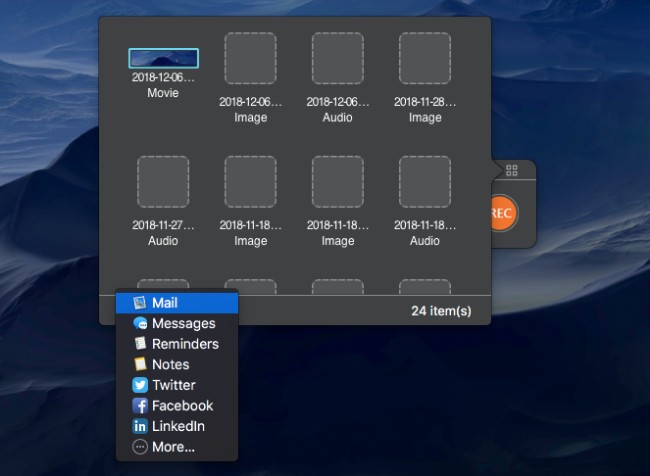Open the 2018-12-06 Image placeholder

click(x=250, y=58)
